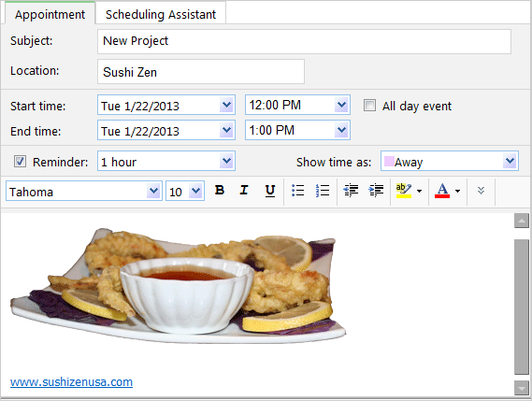Image resolution: width=532 pixels, height=401 pixels.
Task: Uncheck the Reminder checkbox
Action: pos(20,161)
